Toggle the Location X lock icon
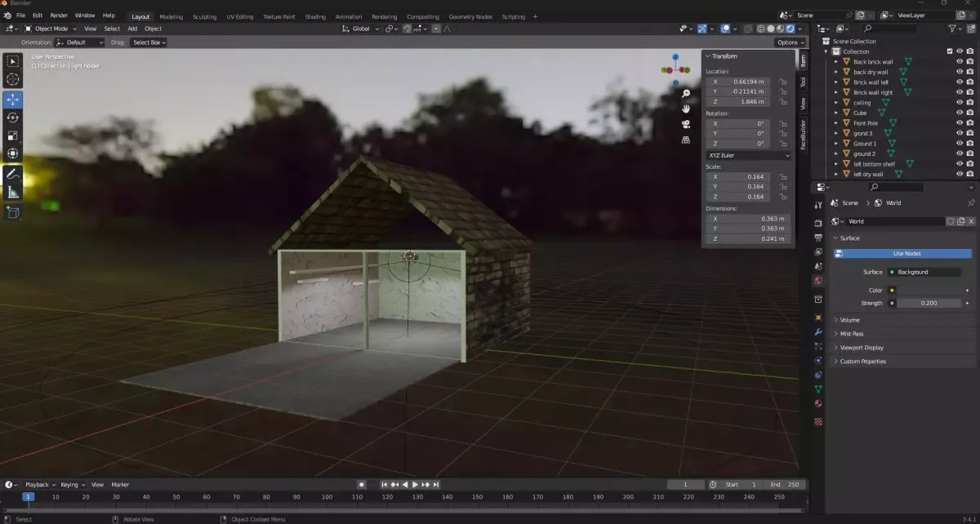Screen dimensions: 980x524 [x=782, y=82]
